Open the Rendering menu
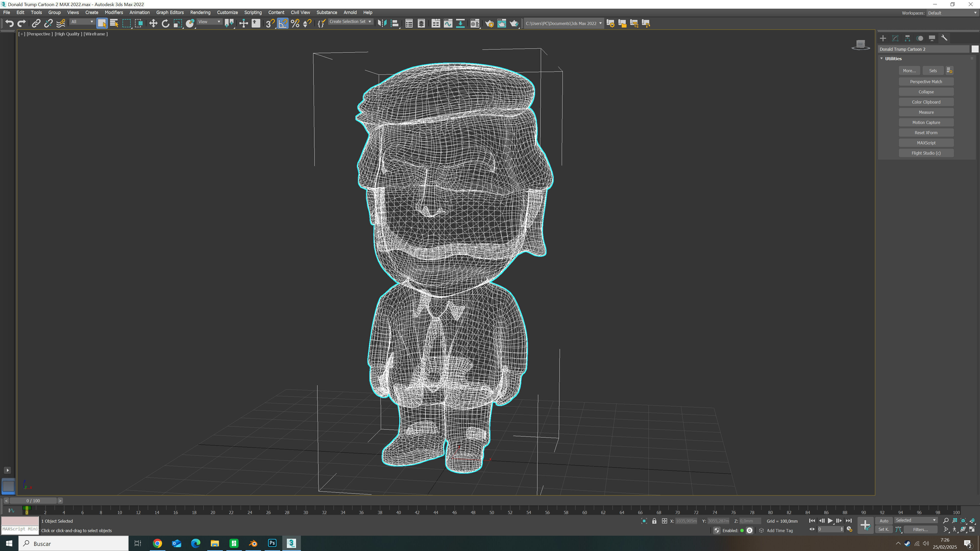This screenshot has height=551, width=980. (200, 12)
